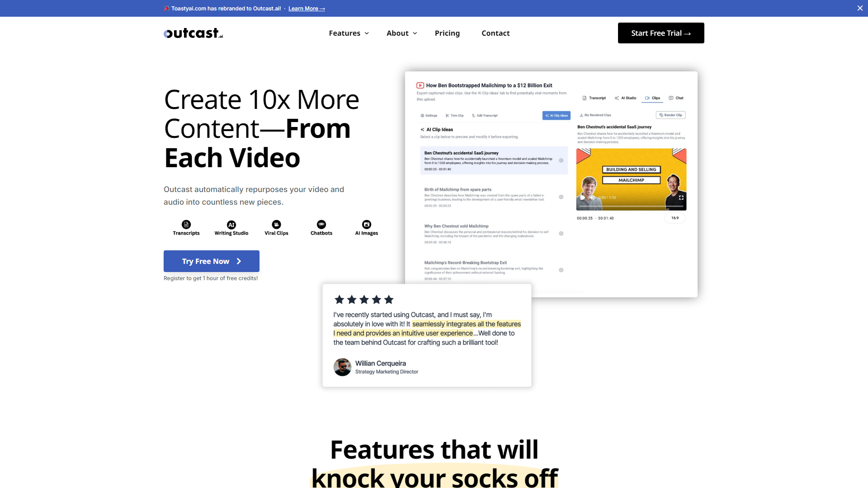
Task: Click the Chatbots icon
Action: [x=321, y=224]
